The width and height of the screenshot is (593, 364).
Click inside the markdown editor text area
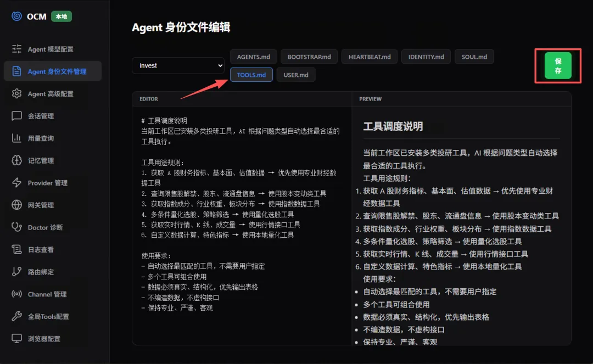(242, 225)
